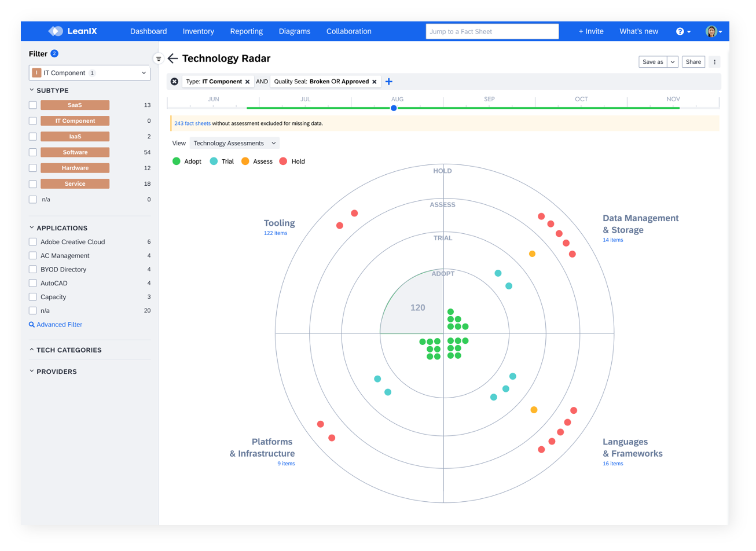Open the Dashboard menu
This screenshot has width=756, height=551.
pyautogui.click(x=148, y=31)
